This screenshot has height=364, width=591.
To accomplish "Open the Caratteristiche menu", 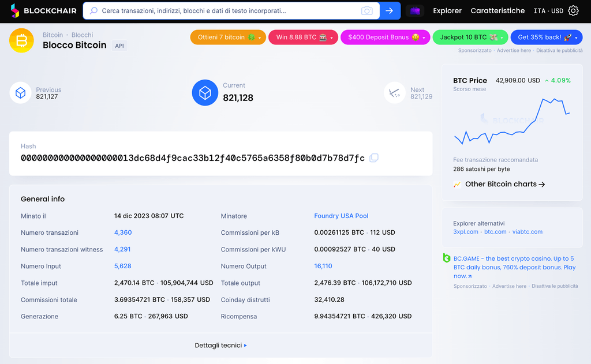I will tap(498, 11).
